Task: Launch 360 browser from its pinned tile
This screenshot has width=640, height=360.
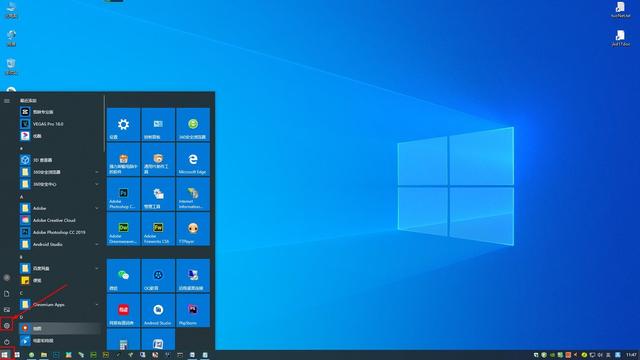Action: pos(193,124)
